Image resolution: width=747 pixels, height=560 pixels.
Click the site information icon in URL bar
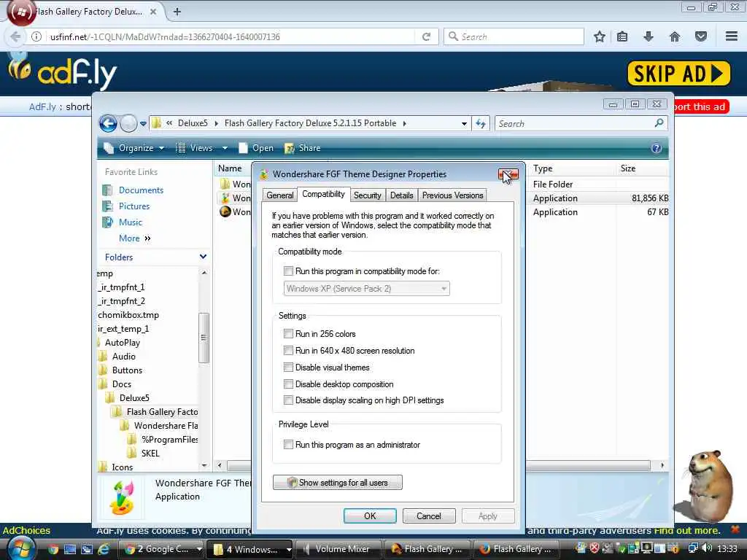click(x=36, y=36)
